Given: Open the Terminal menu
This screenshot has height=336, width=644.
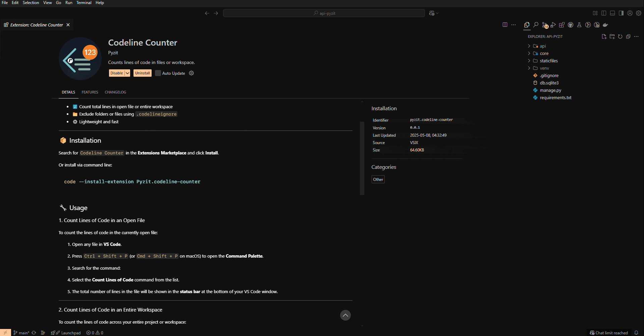Looking at the screenshot, I should 84,3.
